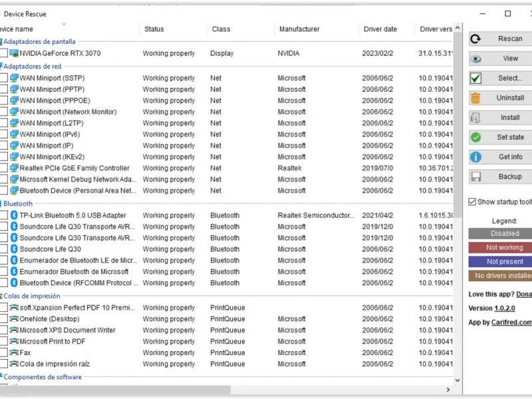Click the orange trash Uninstall icon
532x399 pixels.
coord(475,98)
